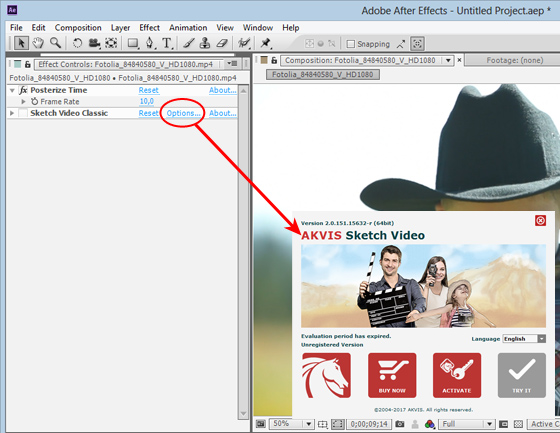Screen dimensions: 560x433
Task: Select the Pen tool
Action: (x=150, y=43)
